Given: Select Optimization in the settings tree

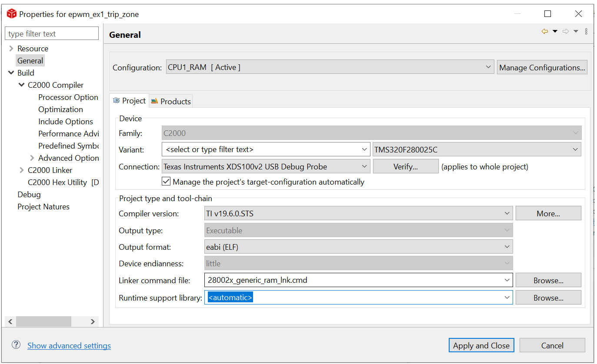Looking at the screenshot, I should pyautogui.click(x=60, y=109).
